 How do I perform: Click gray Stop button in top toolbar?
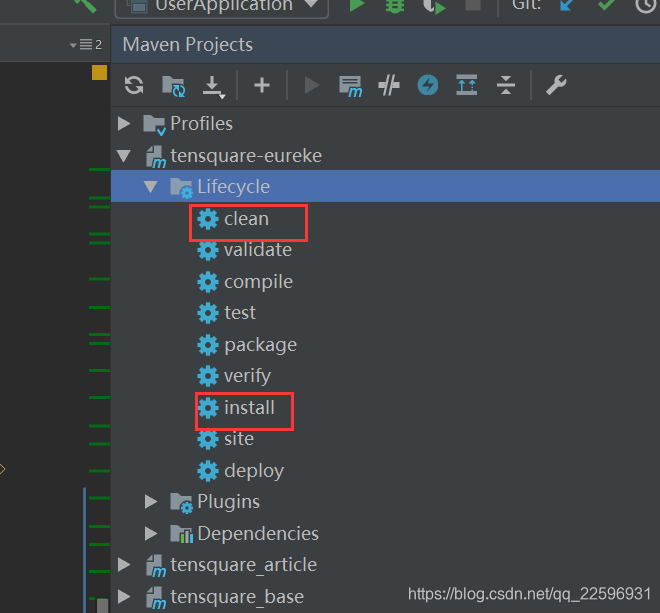(x=473, y=4)
